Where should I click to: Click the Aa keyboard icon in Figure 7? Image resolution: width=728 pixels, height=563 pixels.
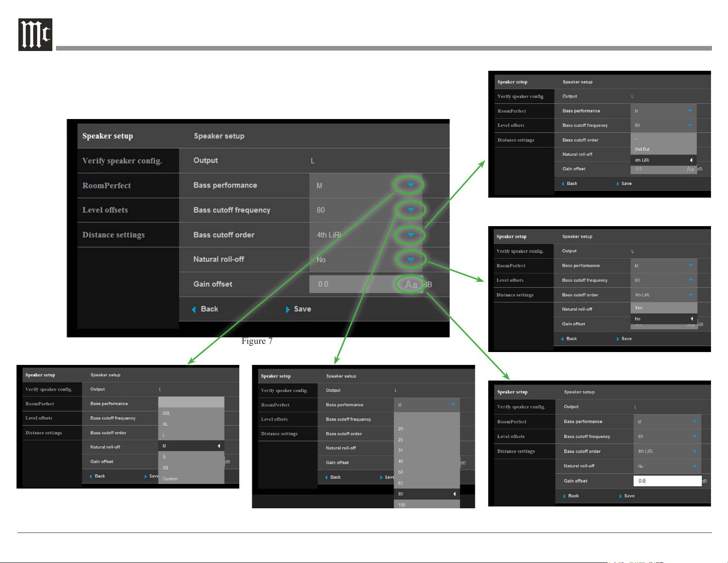tap(411, 284)
